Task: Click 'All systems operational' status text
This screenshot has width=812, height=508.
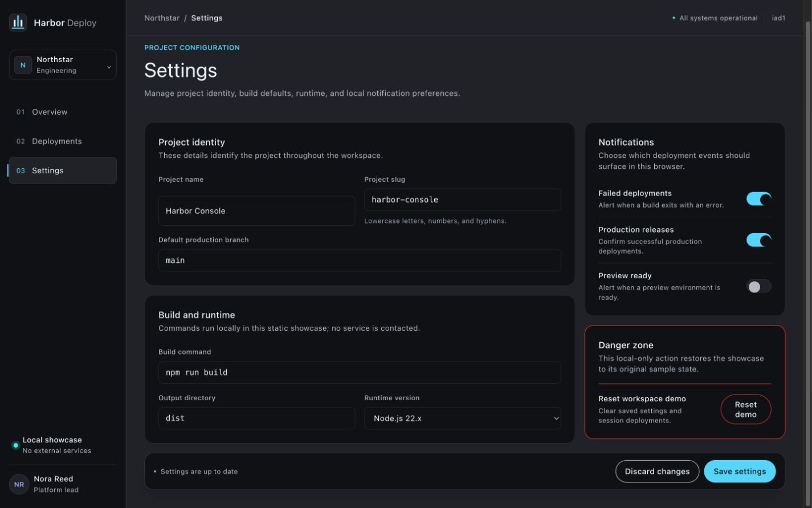Action: pos(719,18)
